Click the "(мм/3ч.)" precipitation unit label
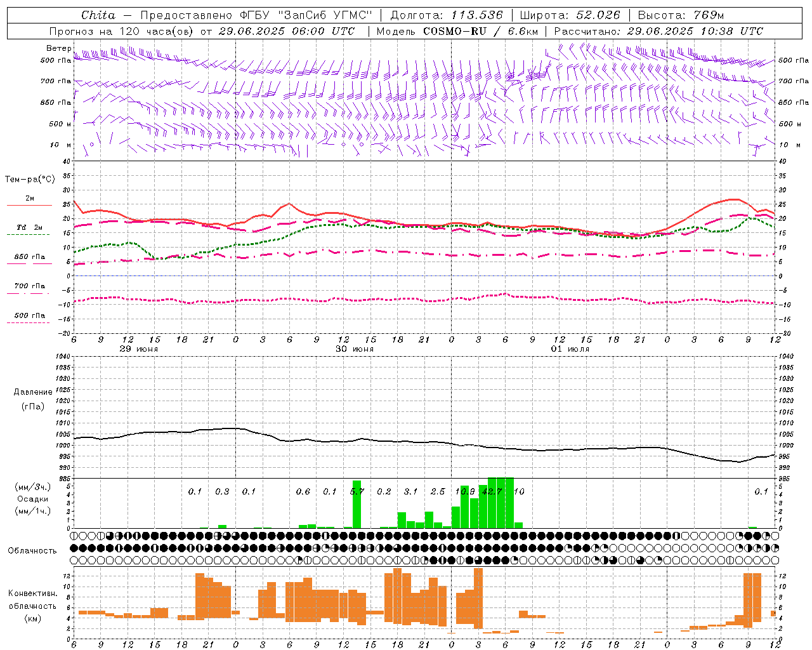The height and width of the screenshot is (650, 812). click(x=33, y=487)
